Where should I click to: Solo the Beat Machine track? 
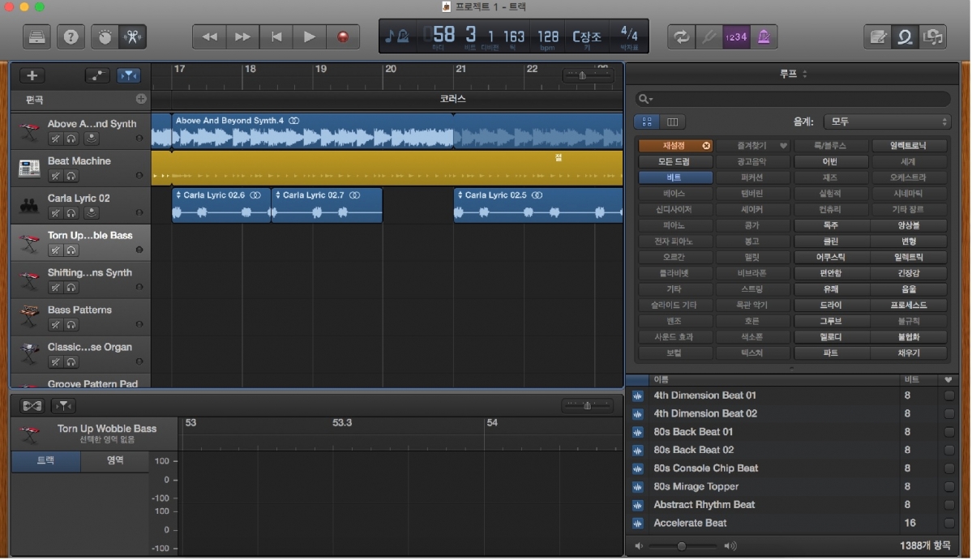[71, 176]
